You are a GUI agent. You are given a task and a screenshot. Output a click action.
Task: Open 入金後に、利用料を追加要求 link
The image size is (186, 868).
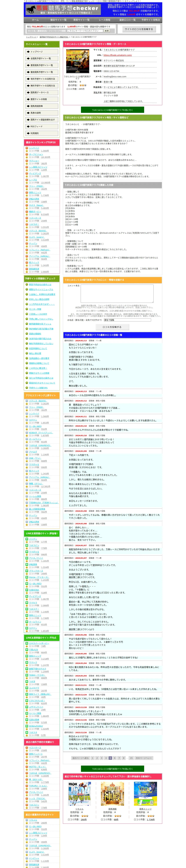[42, 295]
